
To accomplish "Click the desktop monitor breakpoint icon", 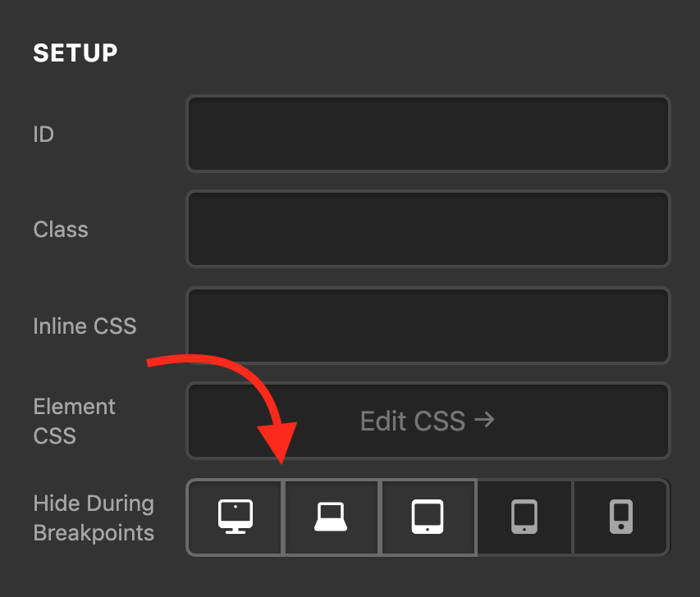I will 236,517.
